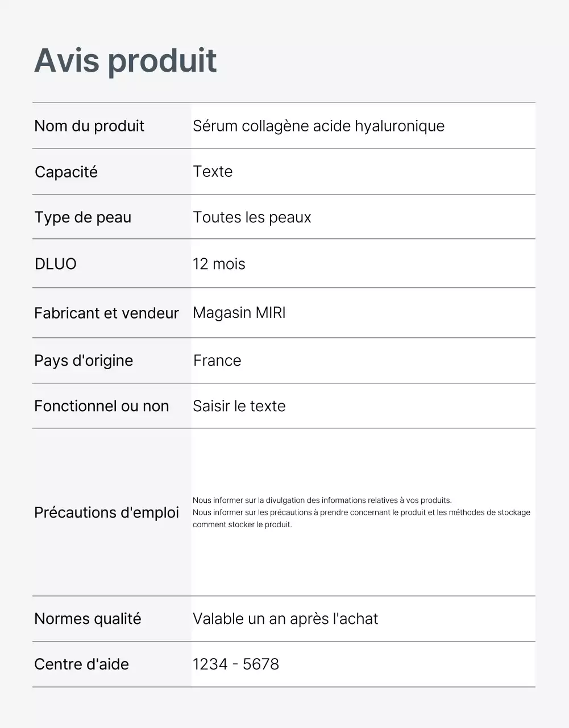Select the "Précautions d'emploi" label

(x=106, y=512)
